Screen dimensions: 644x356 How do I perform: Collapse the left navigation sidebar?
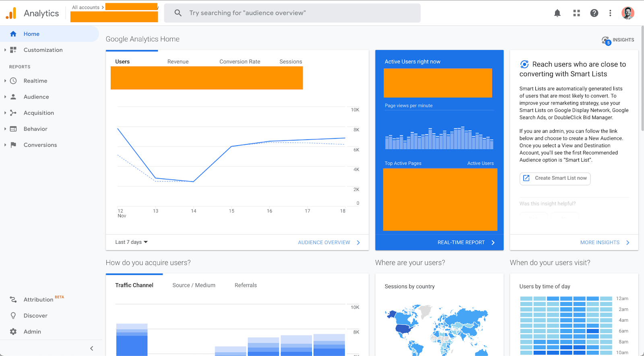coord(92,348)
